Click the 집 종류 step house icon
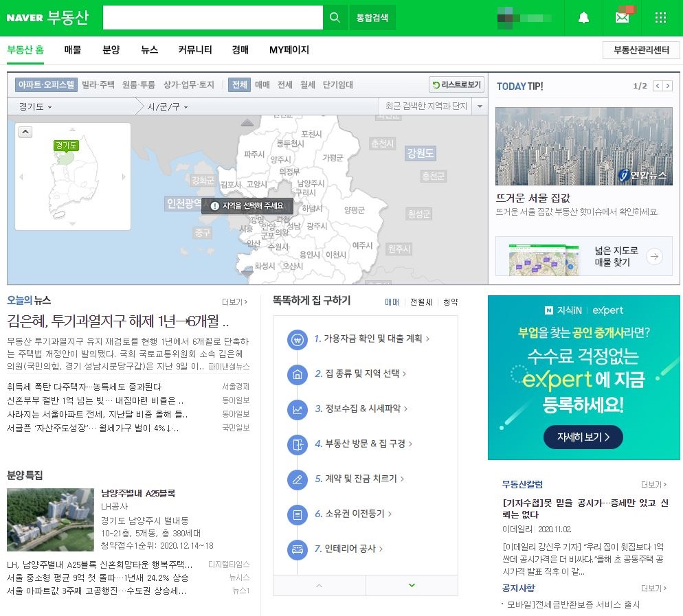Viewport: 683px width, 616px height. [298, 374]
